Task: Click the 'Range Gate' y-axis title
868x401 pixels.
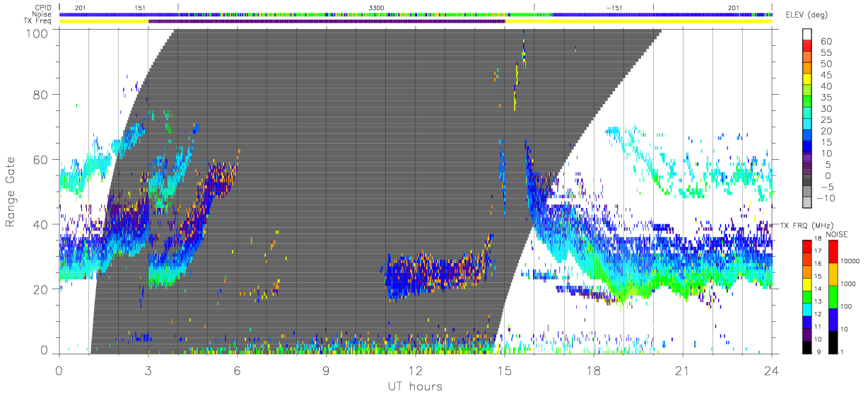Action: (x=11, y=192)
